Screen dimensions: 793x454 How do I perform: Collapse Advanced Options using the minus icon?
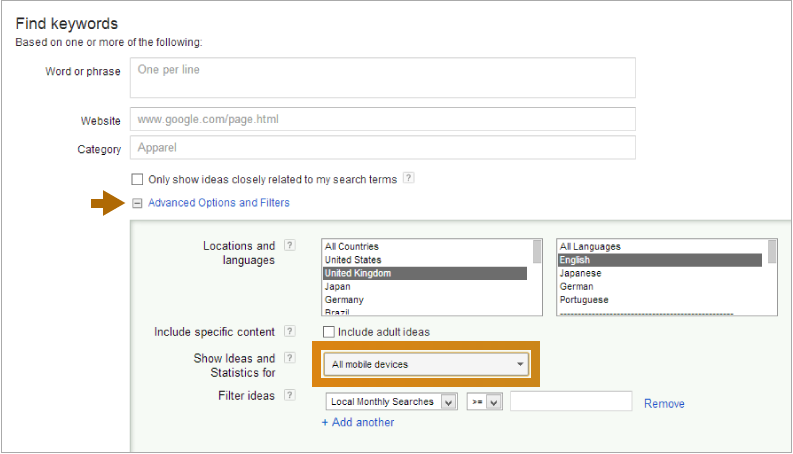137,203
